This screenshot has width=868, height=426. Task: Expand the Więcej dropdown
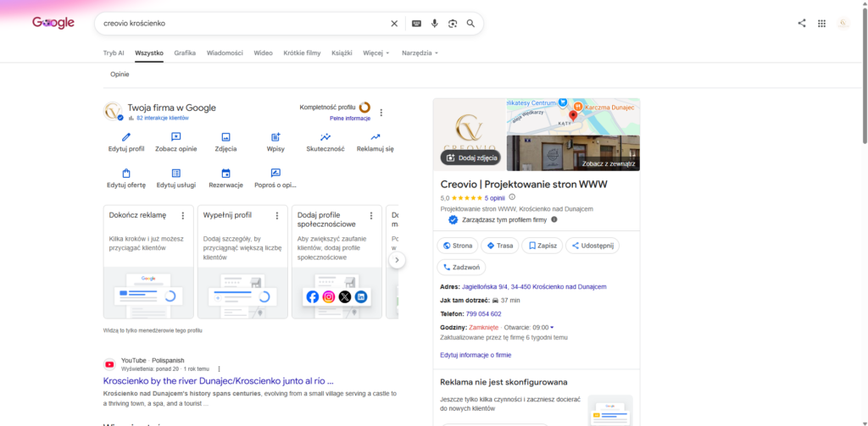(376, 53)
